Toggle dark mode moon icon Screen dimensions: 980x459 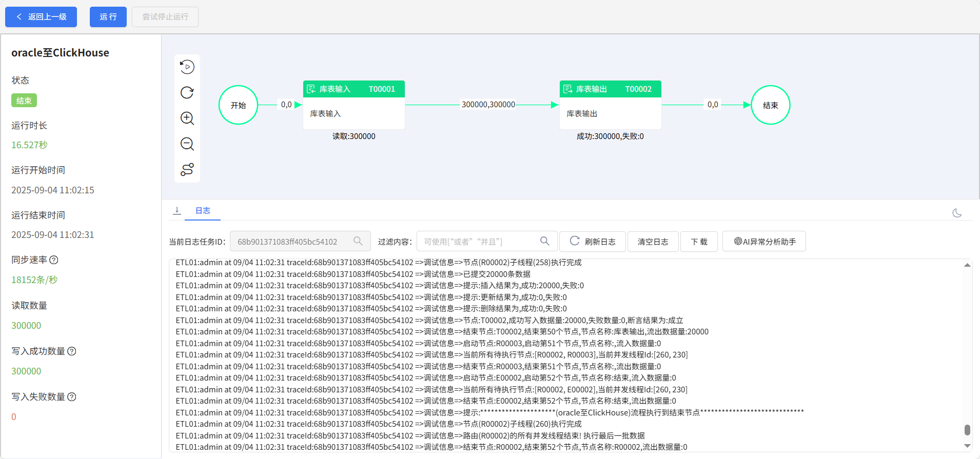(957, 213)
